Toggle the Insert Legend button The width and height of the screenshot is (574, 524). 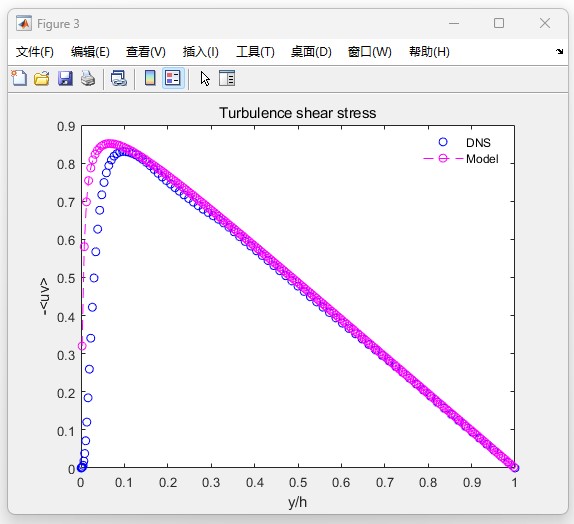(173, 78)
